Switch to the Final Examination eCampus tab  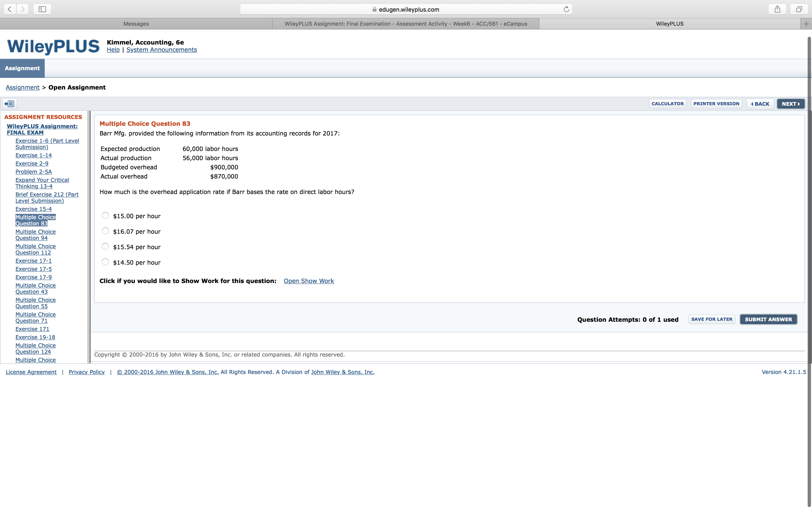point(406,23)
